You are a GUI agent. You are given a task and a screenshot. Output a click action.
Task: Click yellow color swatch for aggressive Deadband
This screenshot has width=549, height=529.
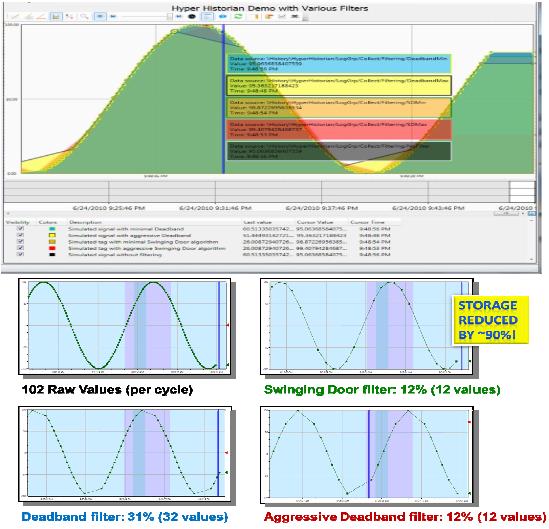coord(52,235)
